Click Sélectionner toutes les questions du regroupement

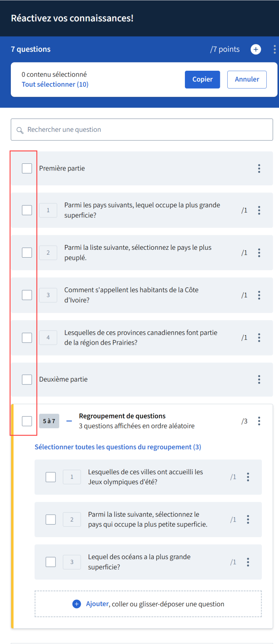point(118,447)
